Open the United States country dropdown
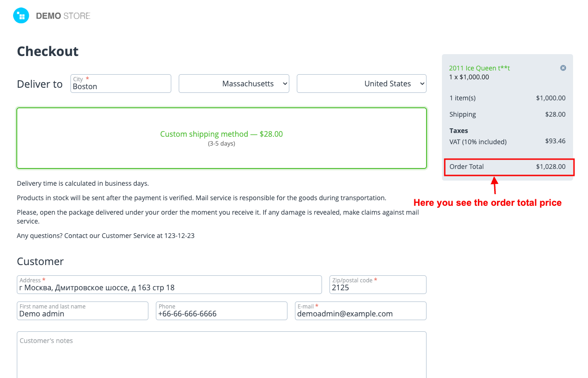588x378 pixels. click(361, 84)
